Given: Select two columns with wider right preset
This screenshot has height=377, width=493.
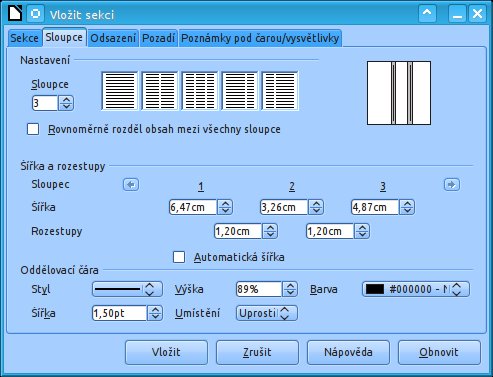Looking at the screenshot, I should [x=280, y=91].
